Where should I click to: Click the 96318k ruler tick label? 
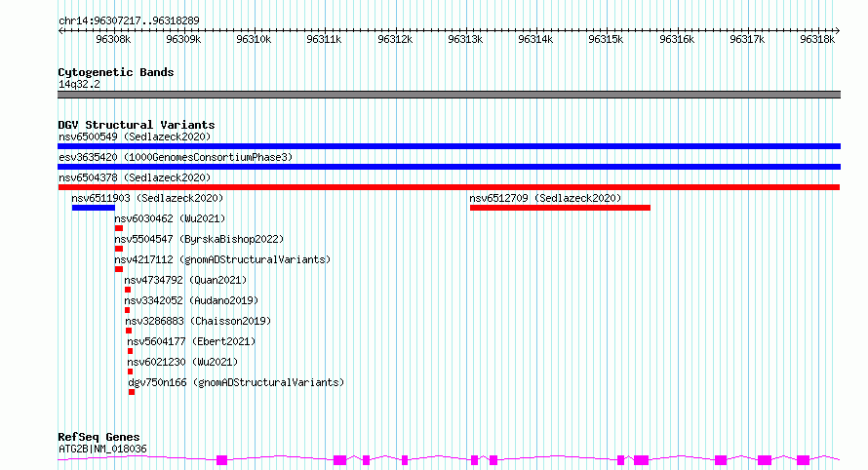(x=817, y=39)
